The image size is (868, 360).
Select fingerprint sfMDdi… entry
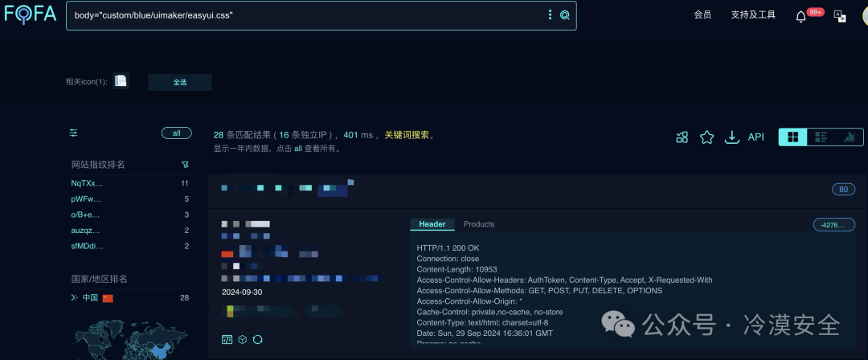87,246
